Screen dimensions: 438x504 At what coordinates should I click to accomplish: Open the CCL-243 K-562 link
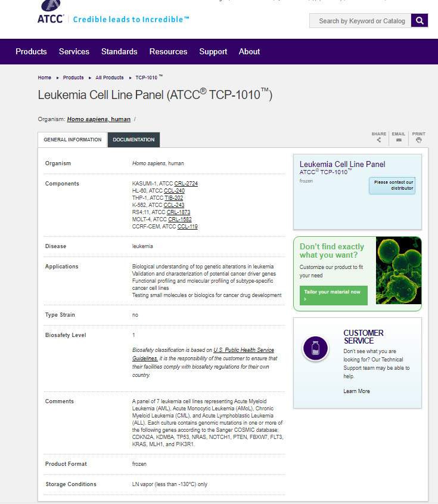pos(174,205)
